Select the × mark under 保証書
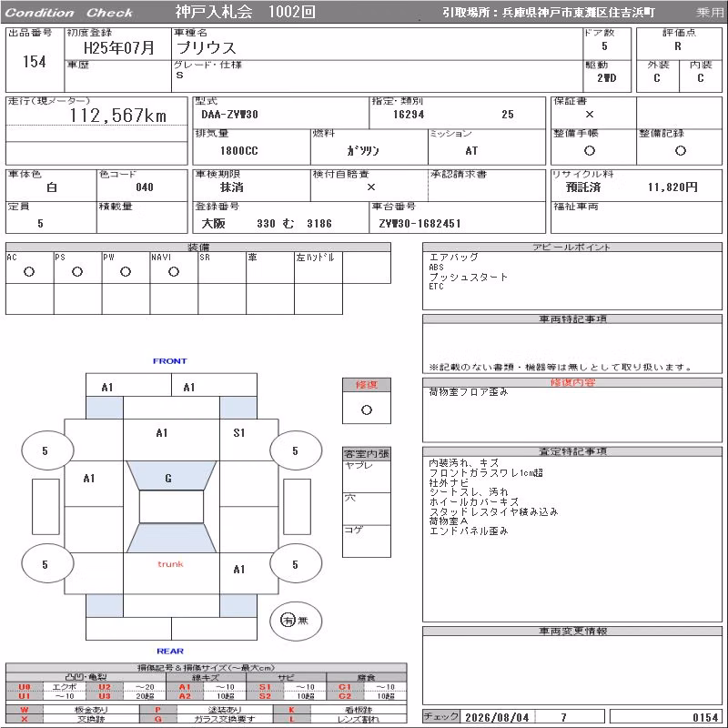The height and width of the screenshot is (728, 728). (590, 115)
